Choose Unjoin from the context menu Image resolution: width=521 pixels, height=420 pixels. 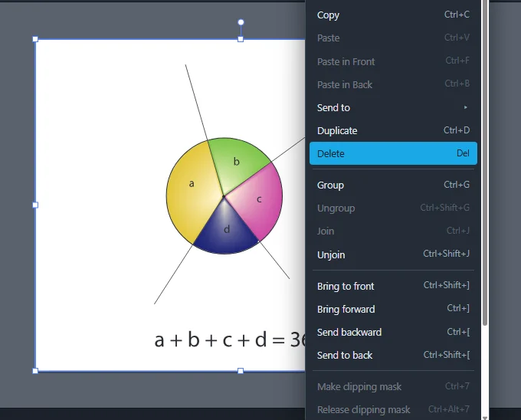(x=393, y=254)
